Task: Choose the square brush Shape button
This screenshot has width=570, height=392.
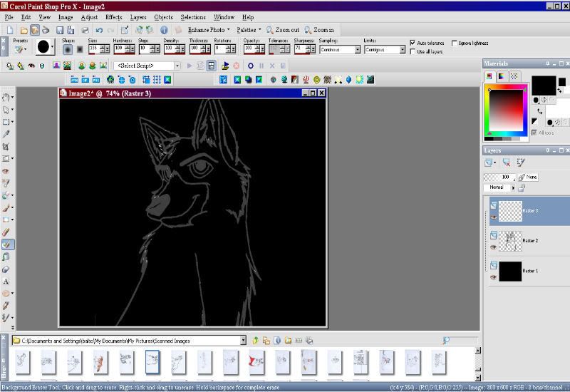Action: point(80,49)
